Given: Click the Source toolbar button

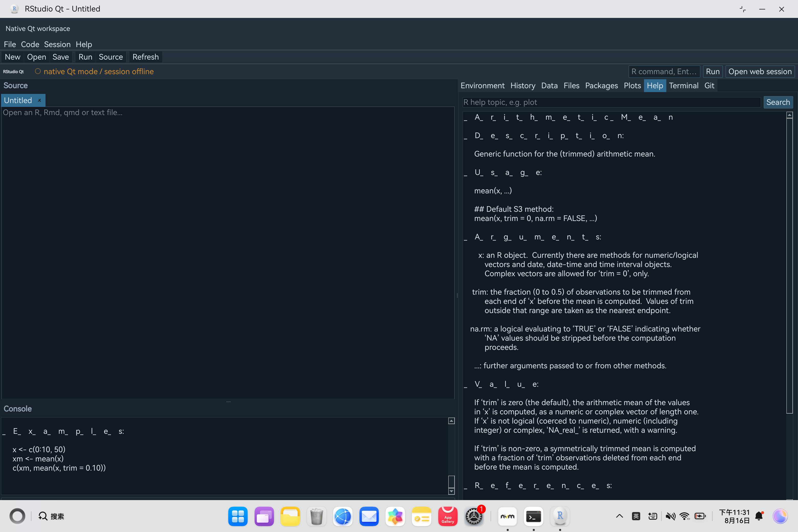Looking at the screenshot, I should click(111, 57).
